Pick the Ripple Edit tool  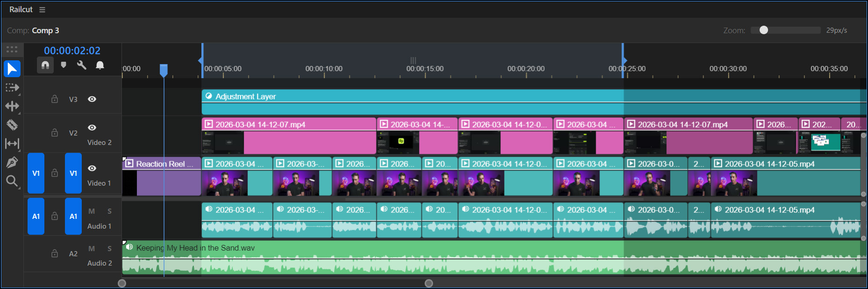(12, 106)
